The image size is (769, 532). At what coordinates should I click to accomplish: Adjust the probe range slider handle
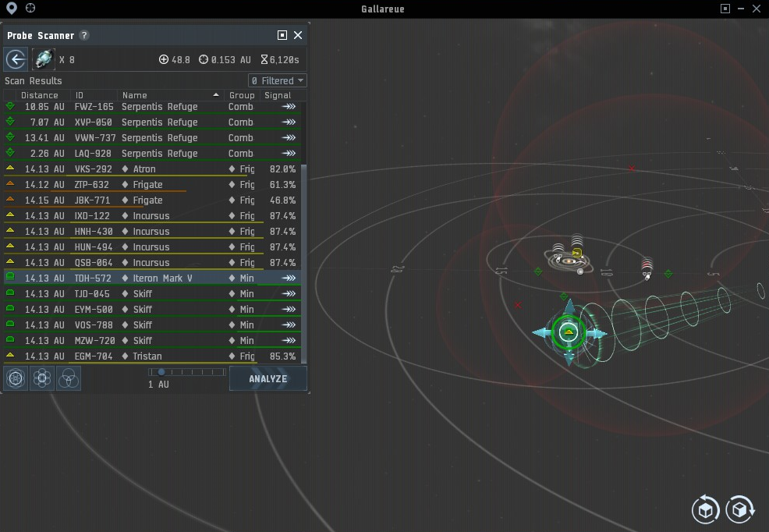point(161,371)
